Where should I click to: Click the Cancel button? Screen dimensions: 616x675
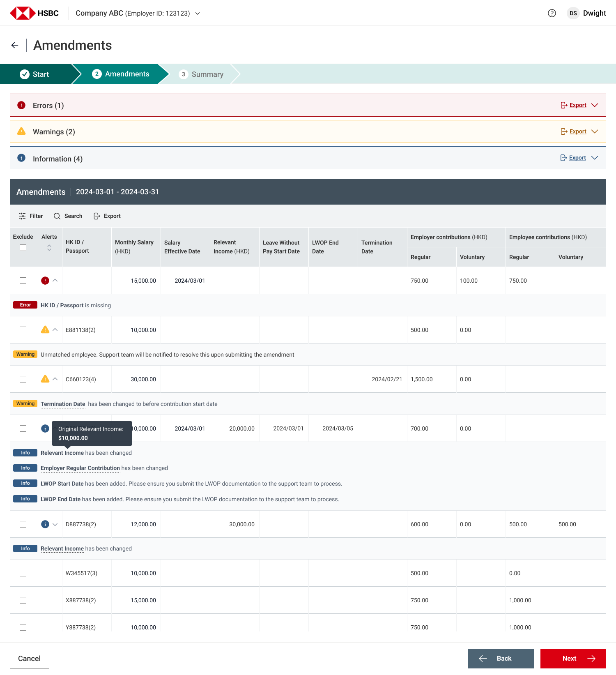[x=30, y=659]
